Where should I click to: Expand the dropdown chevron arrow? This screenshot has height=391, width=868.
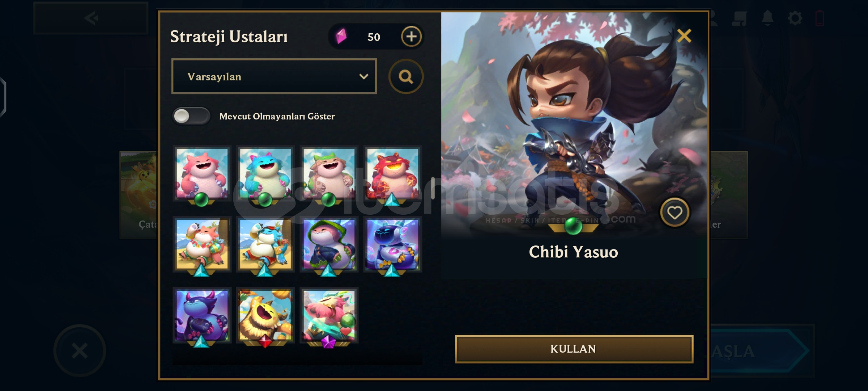pyautogui.click(x=363, y=76)
